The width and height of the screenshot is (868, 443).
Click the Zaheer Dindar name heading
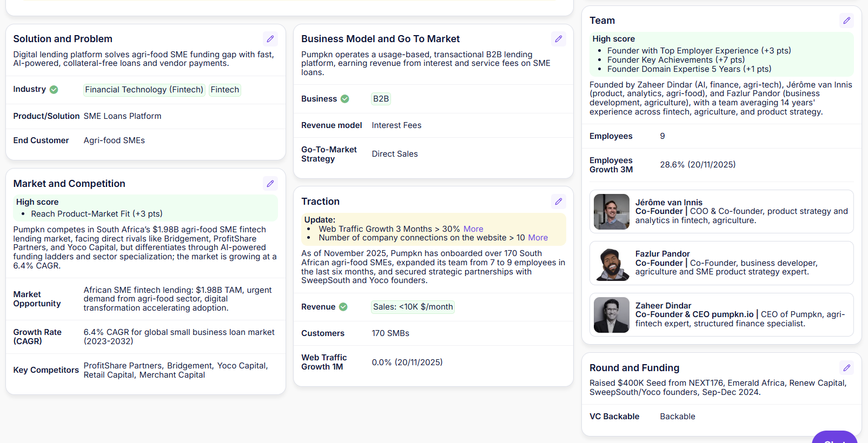click(x=663, y=306)
